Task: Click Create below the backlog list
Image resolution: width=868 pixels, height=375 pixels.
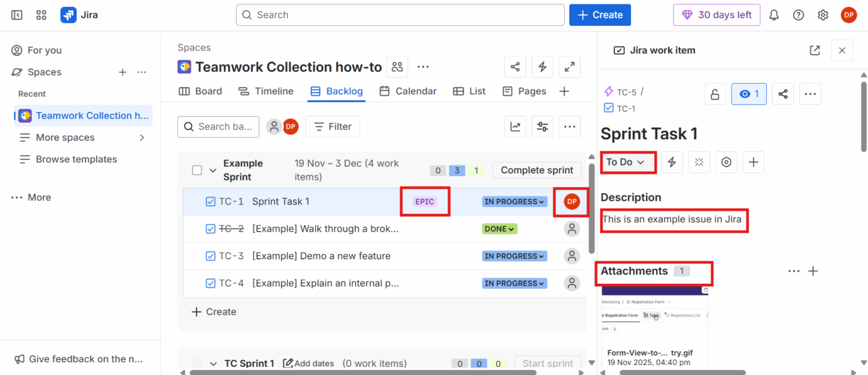Action: 213,312
